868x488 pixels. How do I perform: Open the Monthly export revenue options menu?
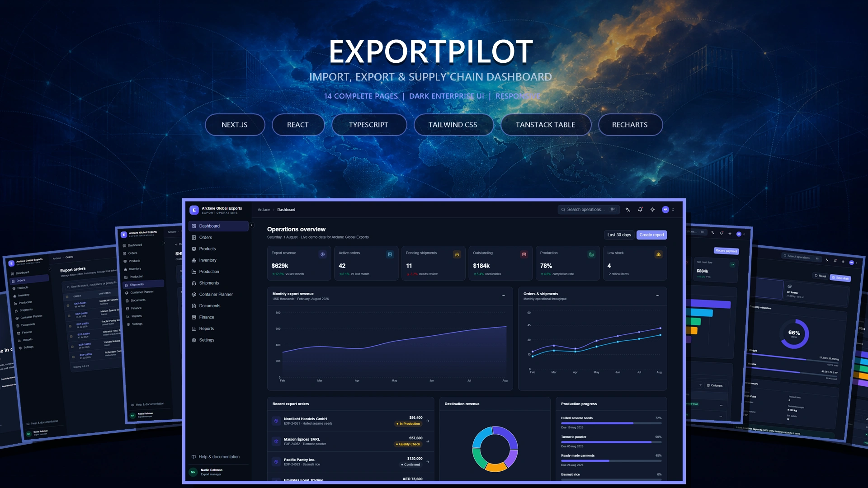503,296
